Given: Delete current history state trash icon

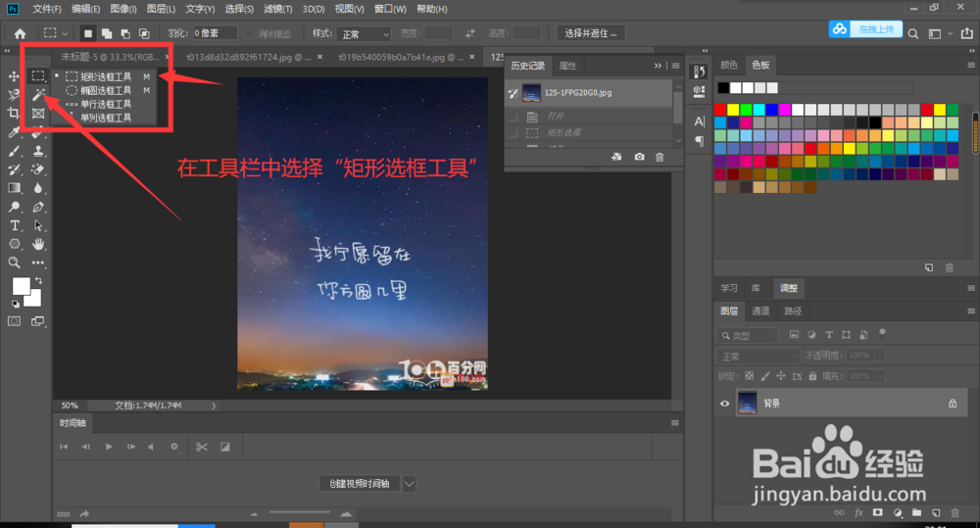Looking at the screenshot, I should [x=660, y=157].
